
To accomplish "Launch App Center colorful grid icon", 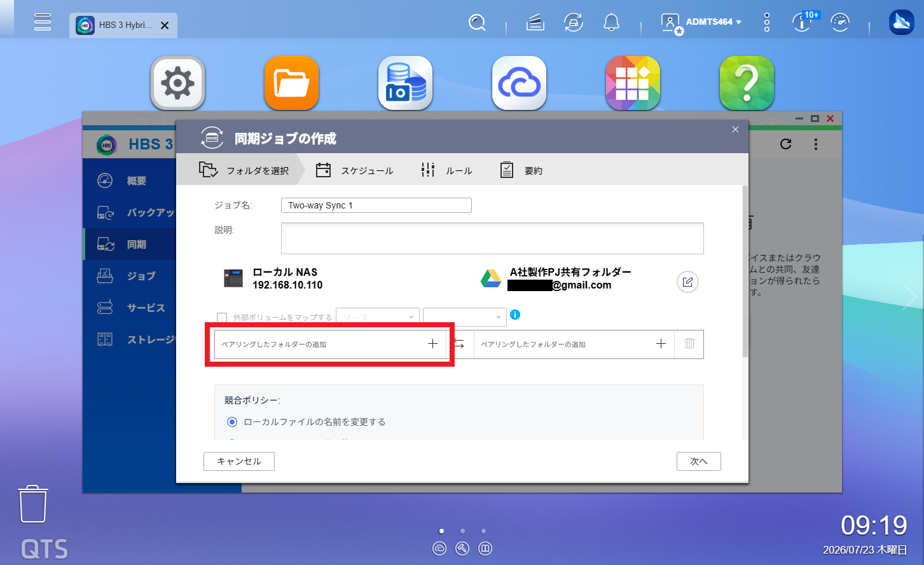I will [633, 83].
